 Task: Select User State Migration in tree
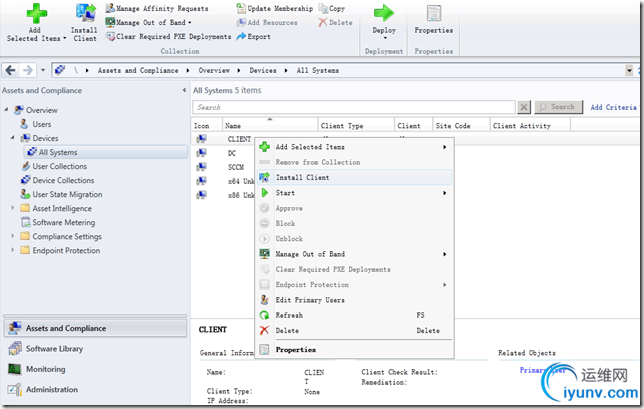click(x=67, y=194)
